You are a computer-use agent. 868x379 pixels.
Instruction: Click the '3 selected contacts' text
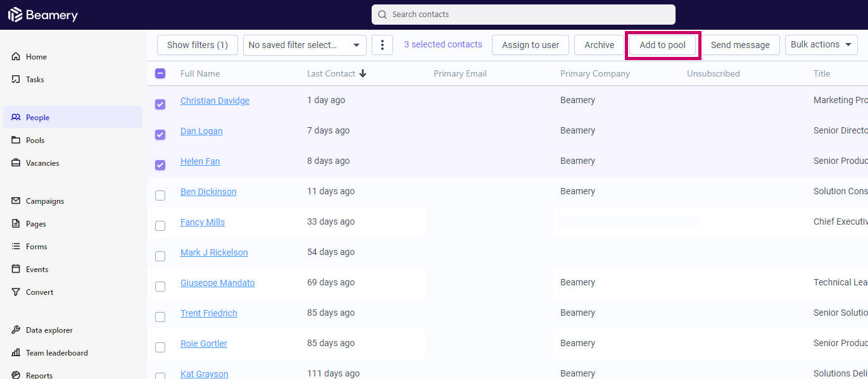coord(443,44)
